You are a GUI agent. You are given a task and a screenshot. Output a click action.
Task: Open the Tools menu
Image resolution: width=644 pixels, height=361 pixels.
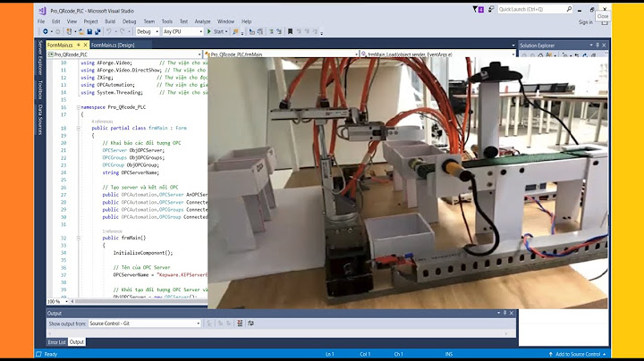pos(166,21)
